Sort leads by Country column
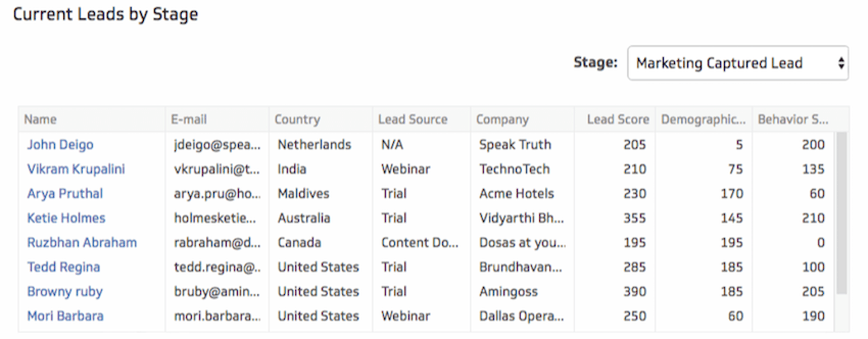Screen dimensions: 868x339 (x=297, y=119)
